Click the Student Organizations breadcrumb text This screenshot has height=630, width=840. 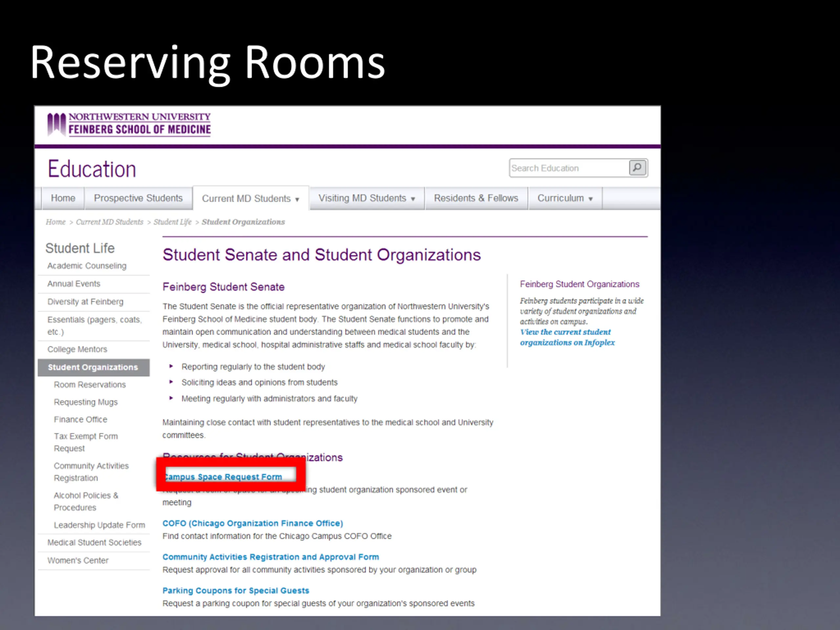tap(243, 222)
